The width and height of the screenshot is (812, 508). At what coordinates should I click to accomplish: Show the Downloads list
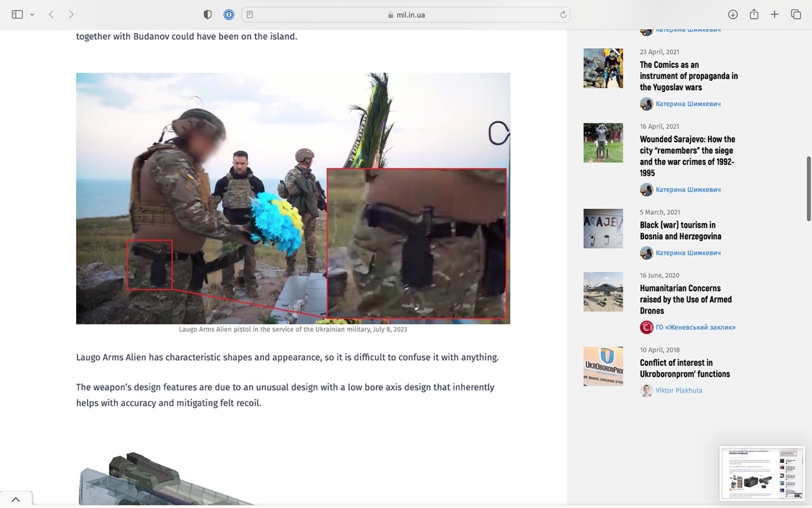pos(733,15)
